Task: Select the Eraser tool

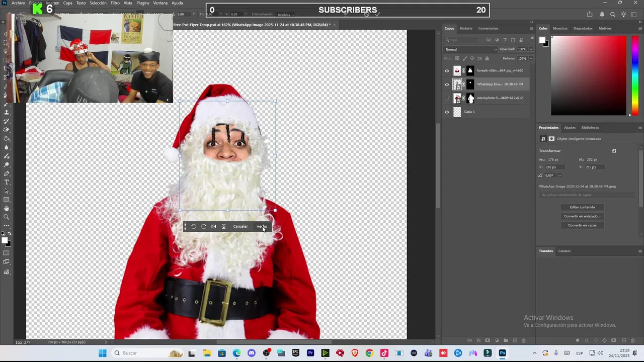Action: click(7, 129)
